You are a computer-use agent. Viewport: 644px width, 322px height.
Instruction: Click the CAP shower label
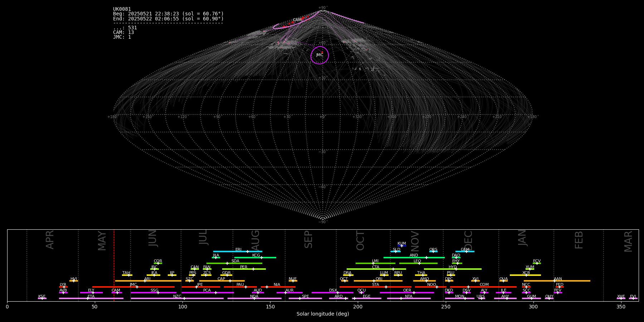click(x=221, y=279)
